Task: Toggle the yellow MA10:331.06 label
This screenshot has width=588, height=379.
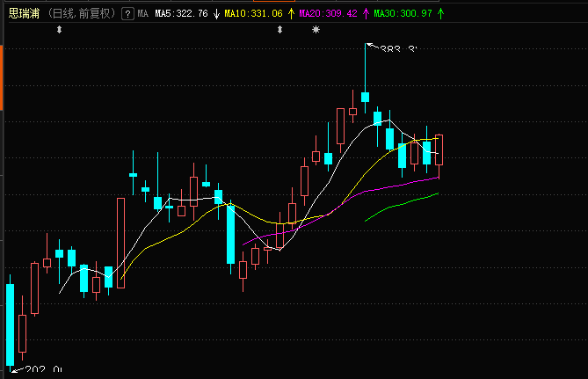Action: pos(253,14)
